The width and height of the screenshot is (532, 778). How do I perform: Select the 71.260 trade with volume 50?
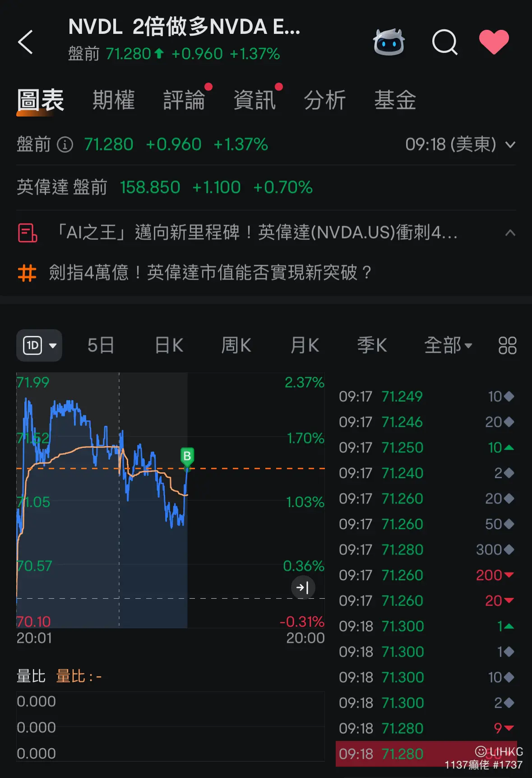[x=426, y=524]
